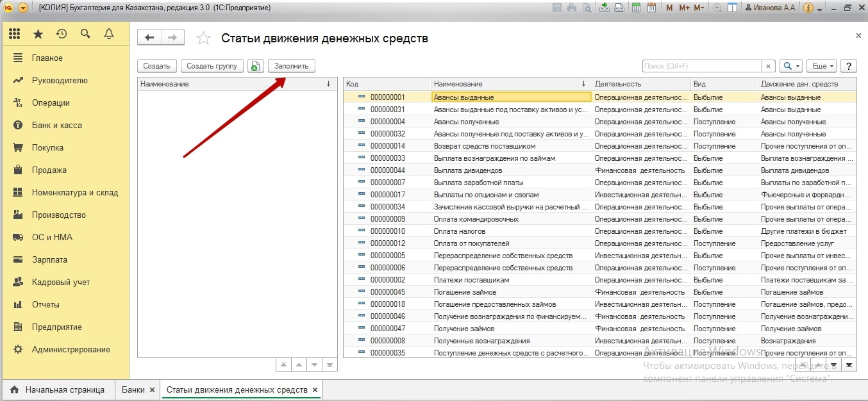
Task: Open the History clock icon
Action: 62,34
